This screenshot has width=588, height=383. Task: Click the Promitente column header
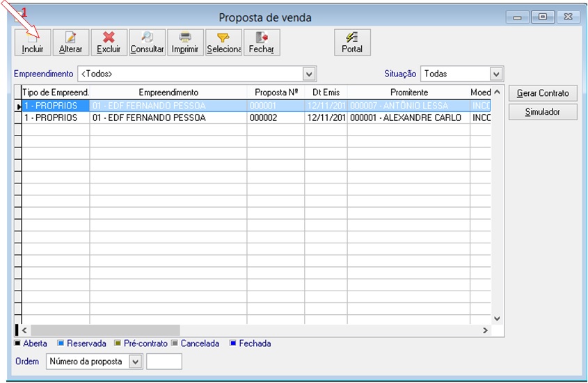point(408,92)
